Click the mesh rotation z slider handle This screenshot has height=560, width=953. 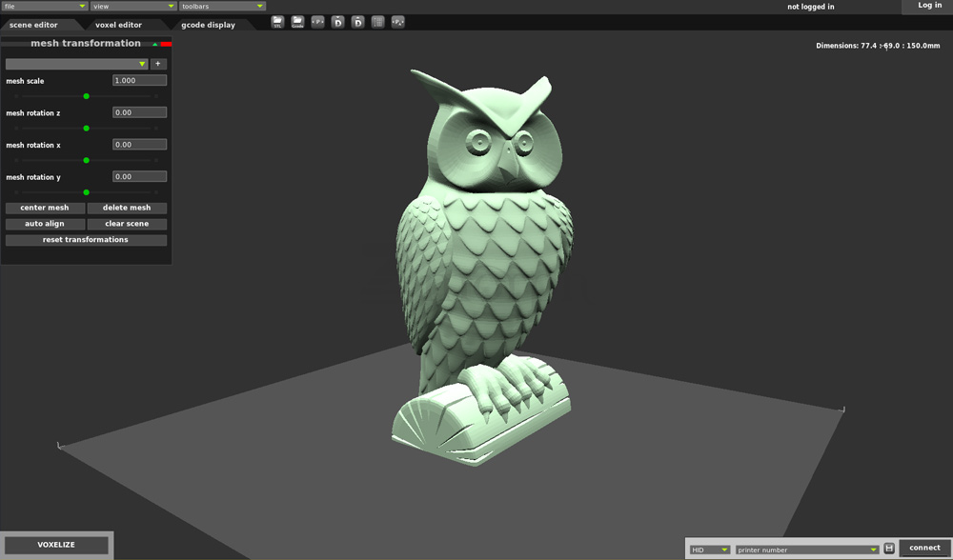click(x=87, y=128)
